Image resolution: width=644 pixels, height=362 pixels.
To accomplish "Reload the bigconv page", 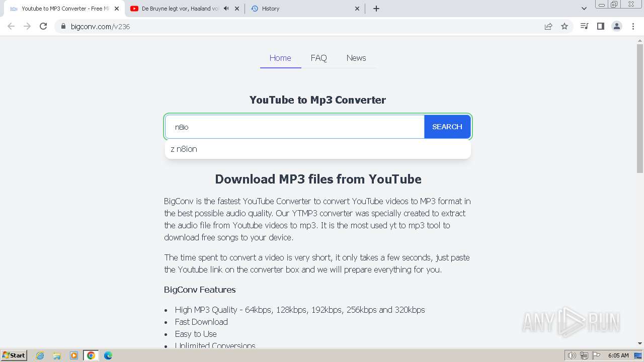I will click(43, 26).
